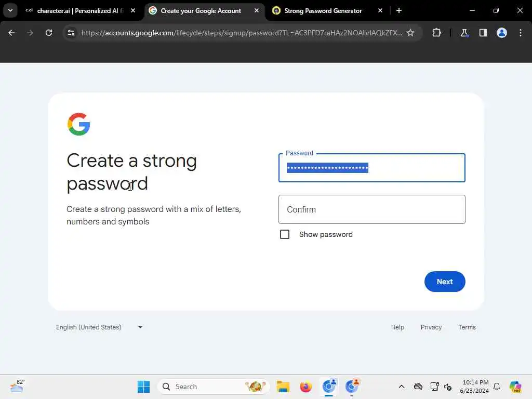Click the address bar URL
Screen dimensions: 532x399
242,33
